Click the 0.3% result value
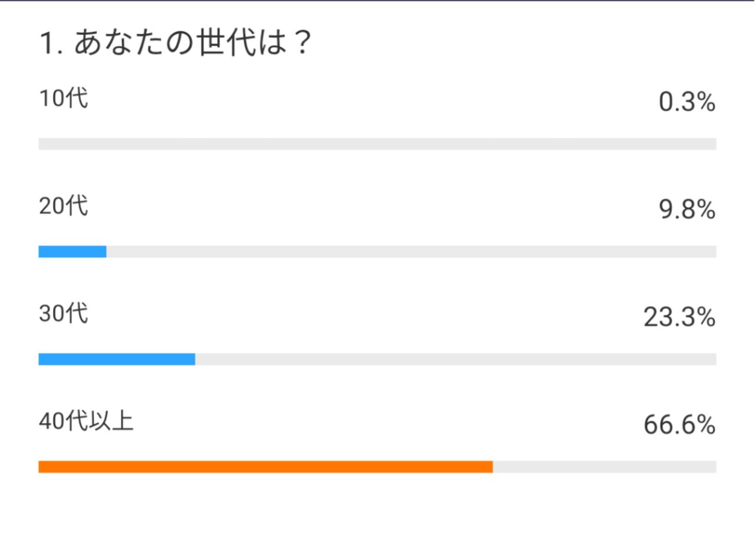The image size is (755, 560). pyautogui.click(x=687, y=103)
